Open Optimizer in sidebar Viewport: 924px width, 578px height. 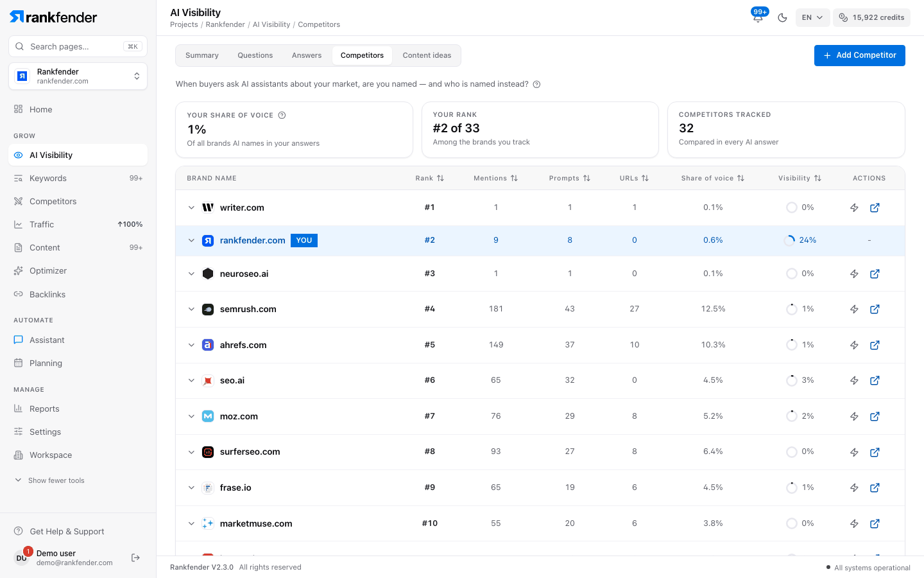tap(78, 271)
